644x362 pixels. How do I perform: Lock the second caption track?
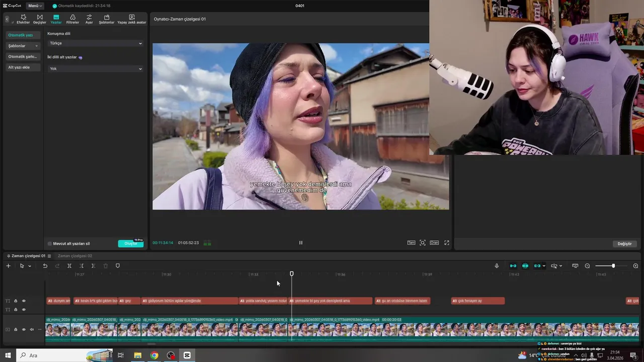pos(16,309)
